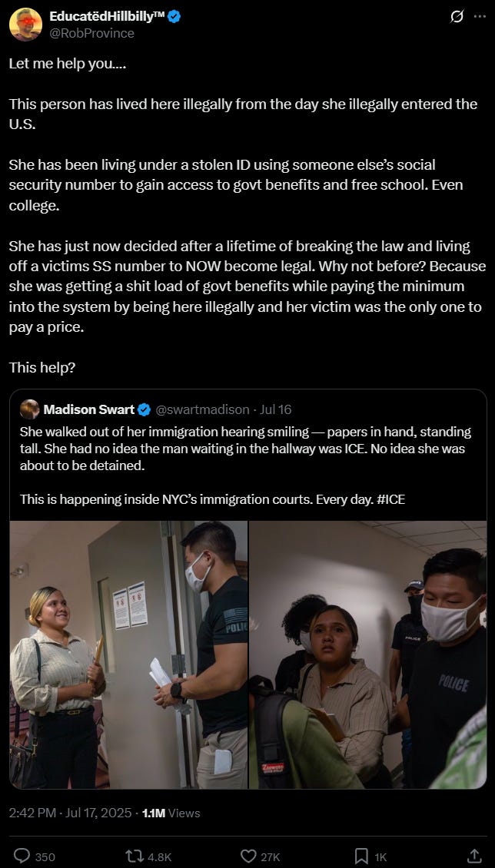Like the post with 27K likes
The width and height of the screenshot is (495, 868).
(260, 856)
